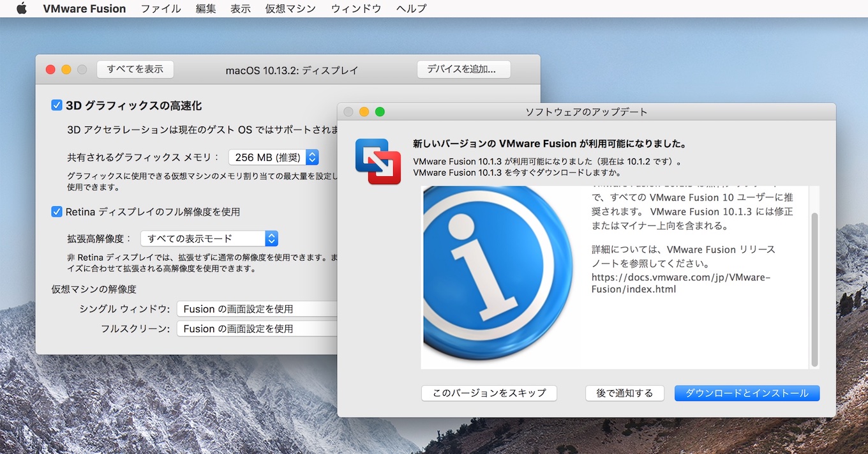
Task: Open the 256 MB graphics memory dropdown
Action: point(273,157)
